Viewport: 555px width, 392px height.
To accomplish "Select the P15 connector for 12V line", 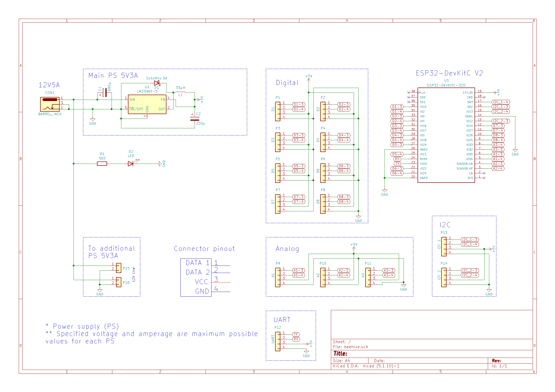I will 118,268.
